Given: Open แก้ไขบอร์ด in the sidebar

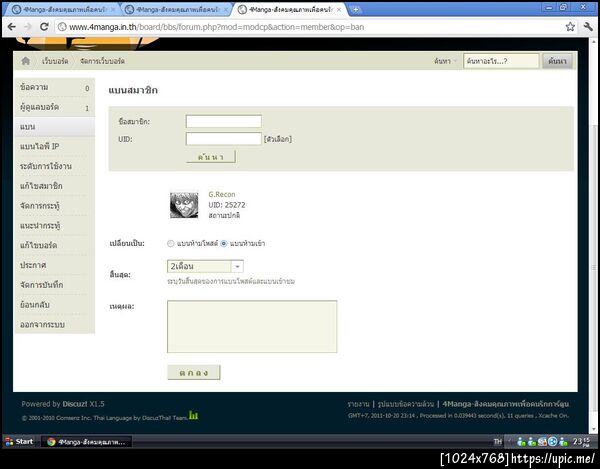Looking at the screenshot, I should click(x=54, y=245).
